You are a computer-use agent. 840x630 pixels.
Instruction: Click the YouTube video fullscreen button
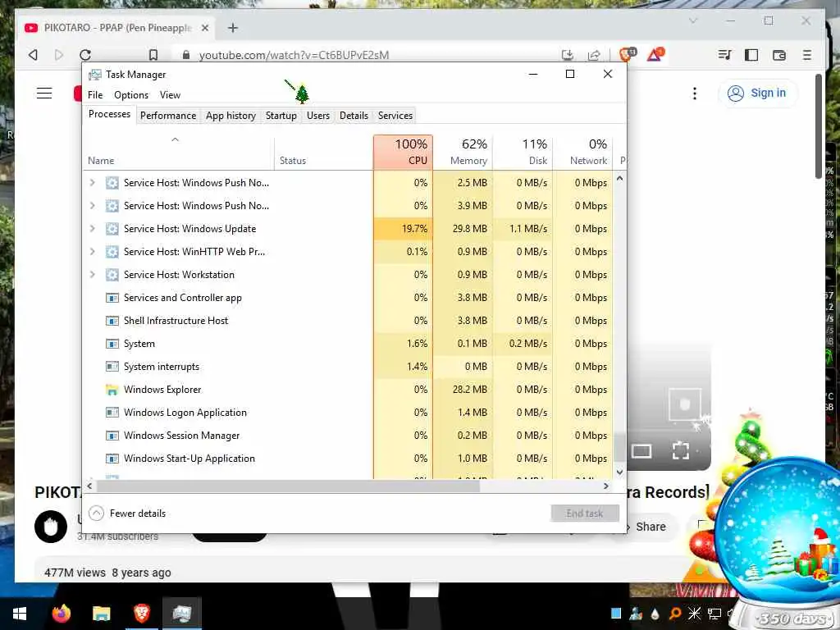coord(680,450)
